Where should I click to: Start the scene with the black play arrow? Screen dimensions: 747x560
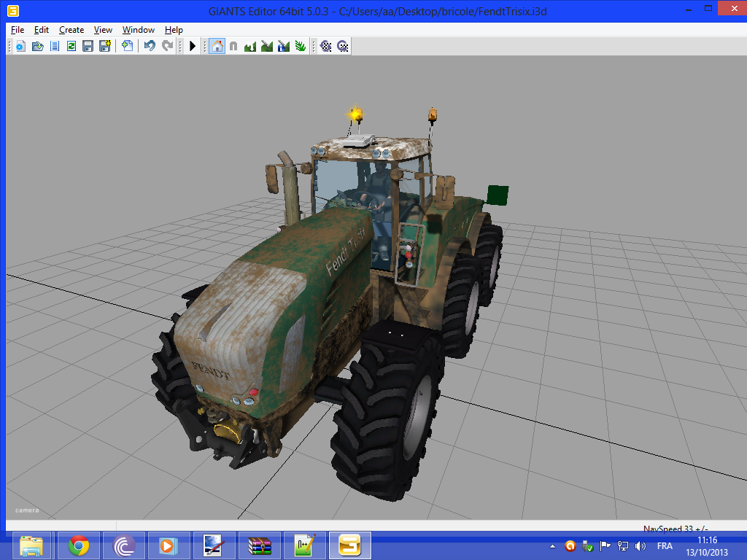click(x=193, y=46)
